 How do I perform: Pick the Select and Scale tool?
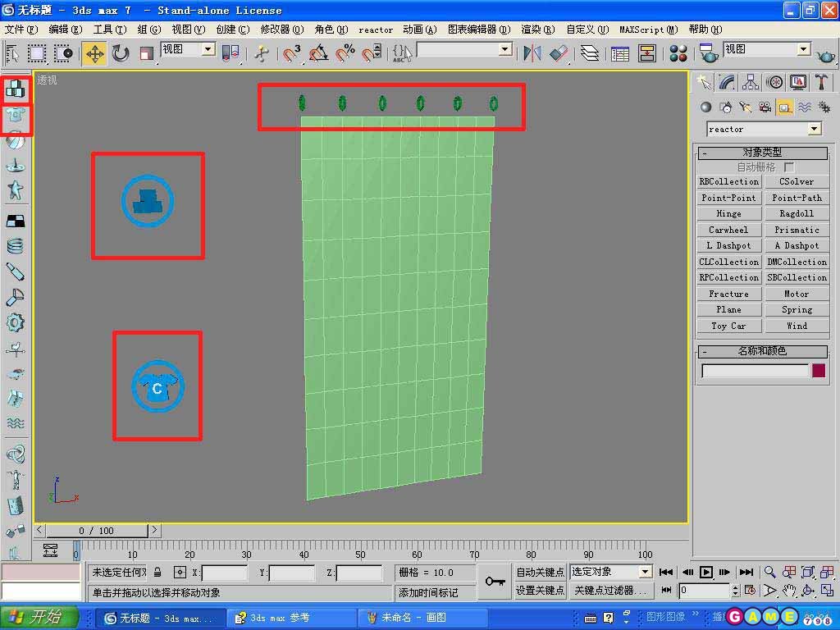click(146, 53)
